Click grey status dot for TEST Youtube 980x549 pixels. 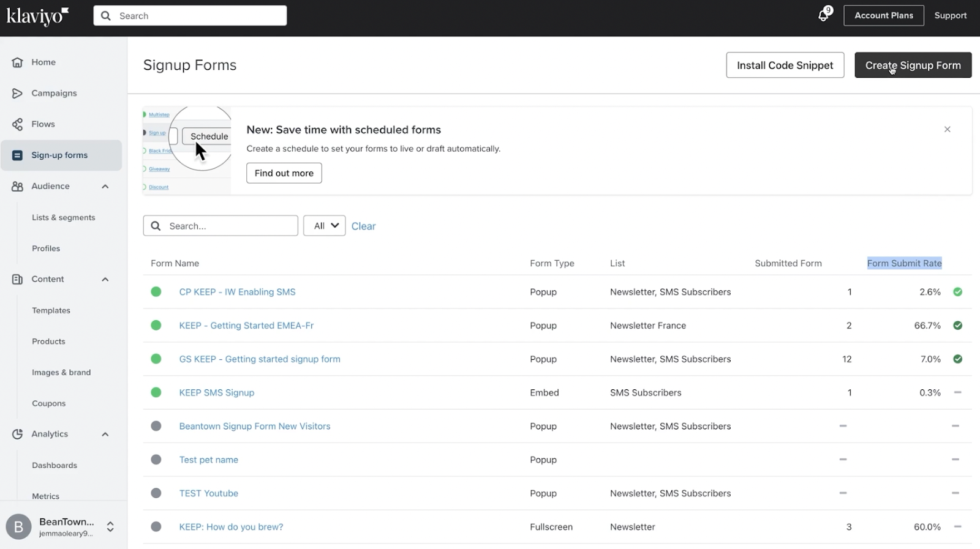[156, 493]
